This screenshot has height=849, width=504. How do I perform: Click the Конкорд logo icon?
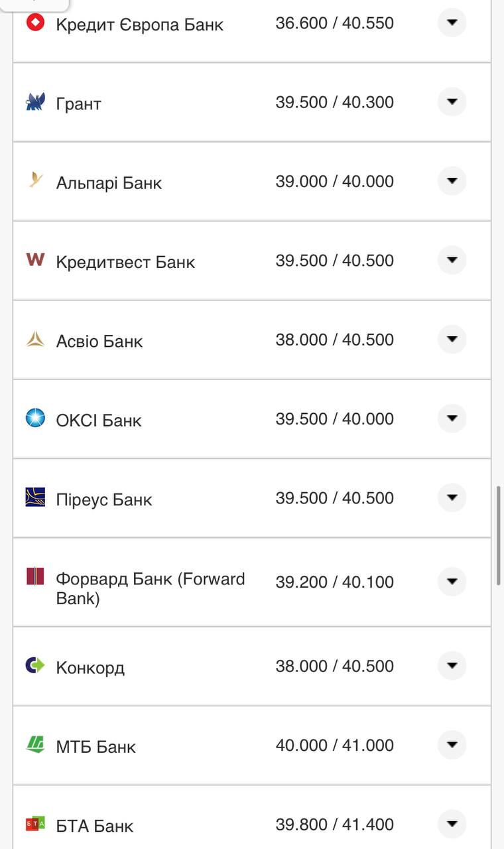tap(35, 665)
